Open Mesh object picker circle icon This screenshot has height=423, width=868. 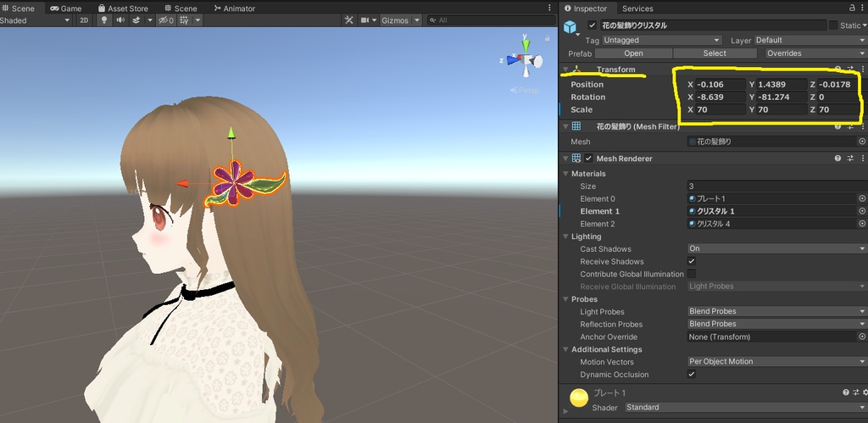click(862, 142)
